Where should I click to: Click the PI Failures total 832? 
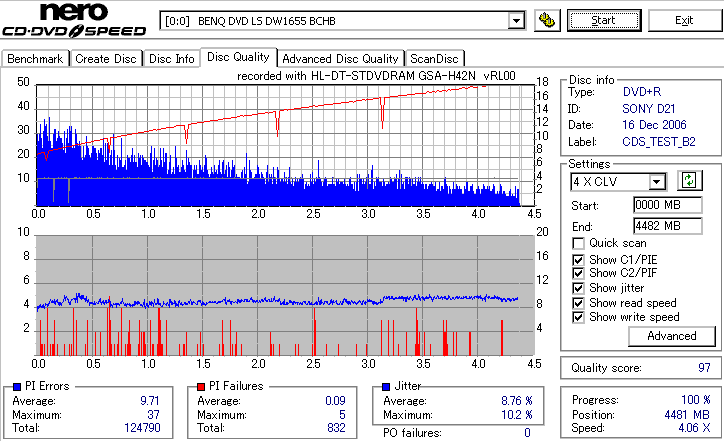click(x=336, y=428)
